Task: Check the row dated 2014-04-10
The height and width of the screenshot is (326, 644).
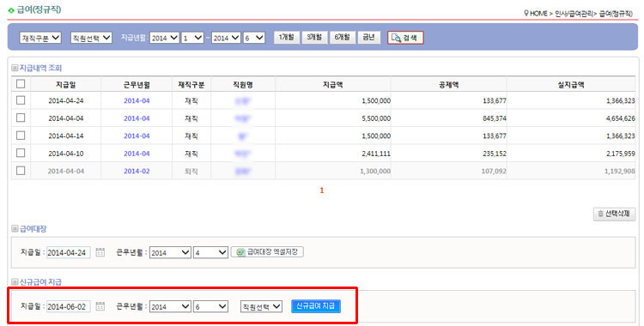Action: click(21, 154)
